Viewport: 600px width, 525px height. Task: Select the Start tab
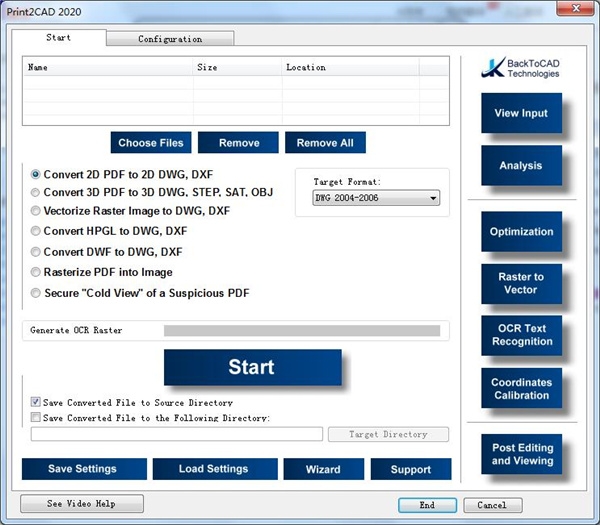pyautogui.click(x=59, y=38)
